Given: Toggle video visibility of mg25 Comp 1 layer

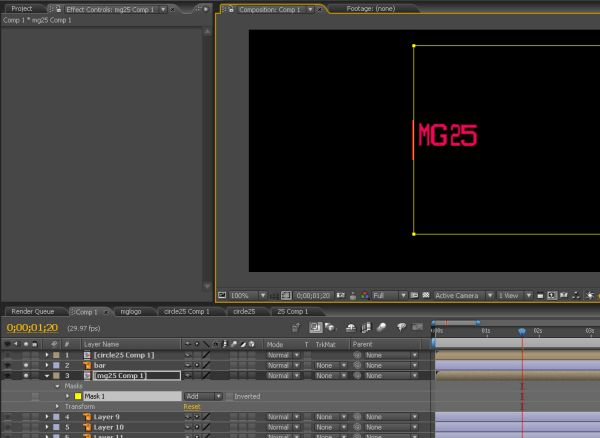Looking at the screenshot, I should click(7, 376).
